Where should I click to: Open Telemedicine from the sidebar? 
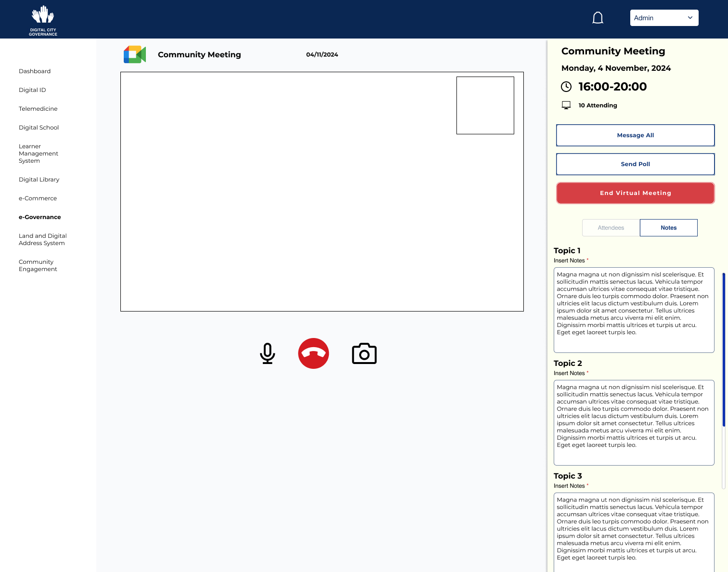(38, 109)
